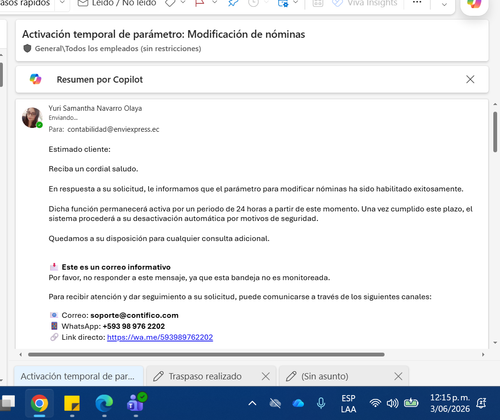Click the horizontal scrollbar right arrow
The width and height of the screenshot is (500, 420).
tap(483, 355)
